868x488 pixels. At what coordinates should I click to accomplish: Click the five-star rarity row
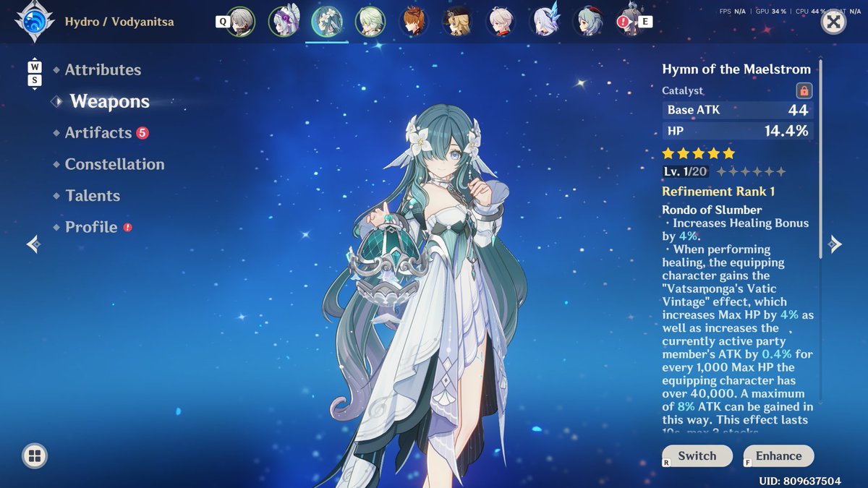pos(699,153)
